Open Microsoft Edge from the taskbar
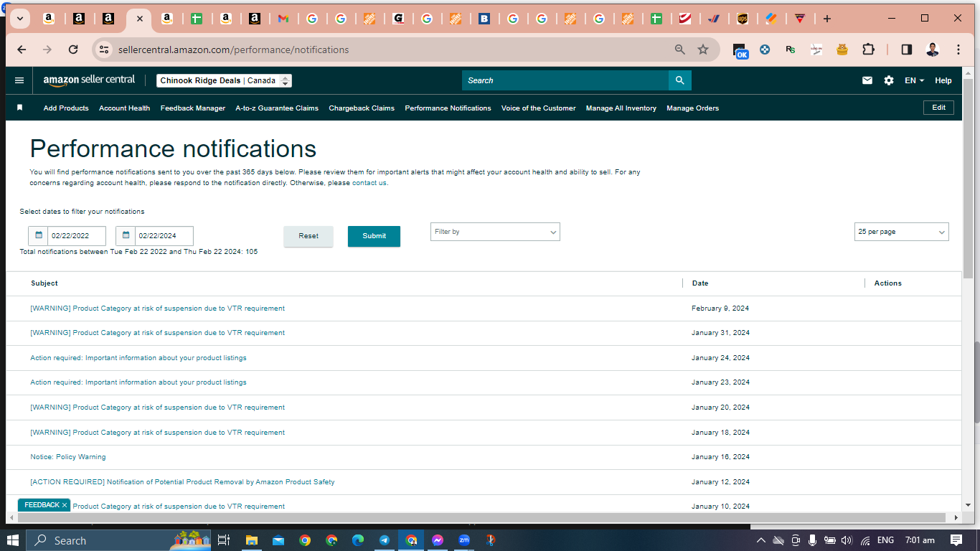 point(358,540)
